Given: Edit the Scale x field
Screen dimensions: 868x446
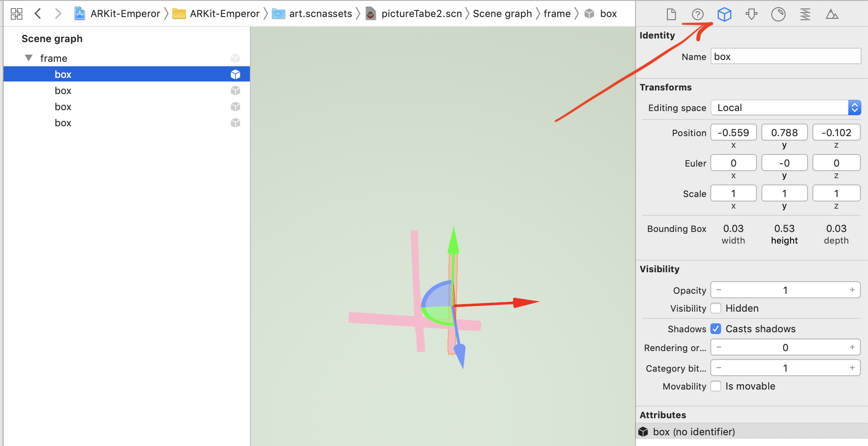Looking at the screenshot, I should point(733,193).
